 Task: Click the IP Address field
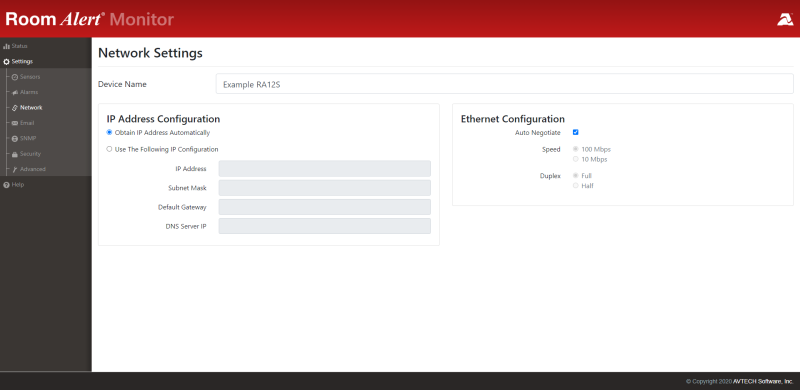click(x=324, y=168)
